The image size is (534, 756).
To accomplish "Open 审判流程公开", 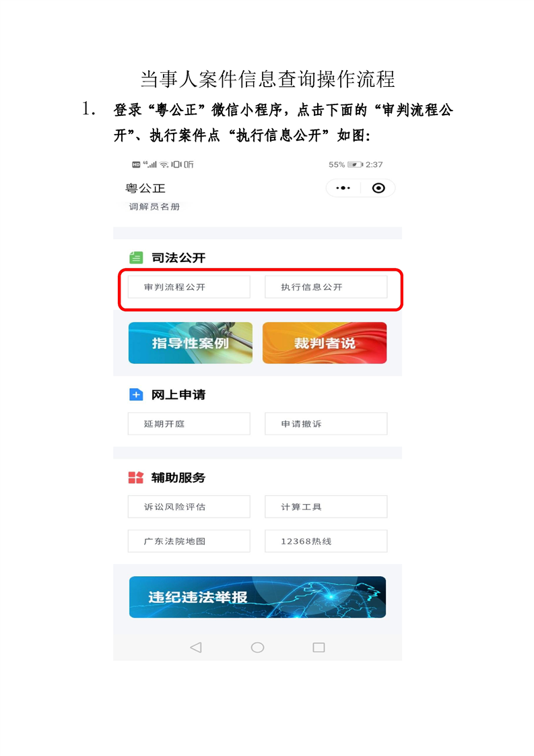I will coord(189,287).
